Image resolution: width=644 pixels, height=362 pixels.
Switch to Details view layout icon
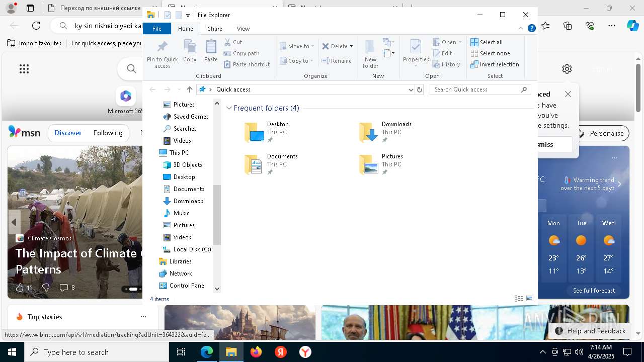519,299
